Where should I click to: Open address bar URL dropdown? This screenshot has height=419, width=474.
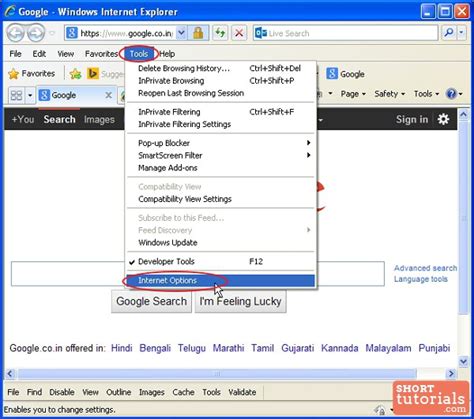(x=181, y=33)
